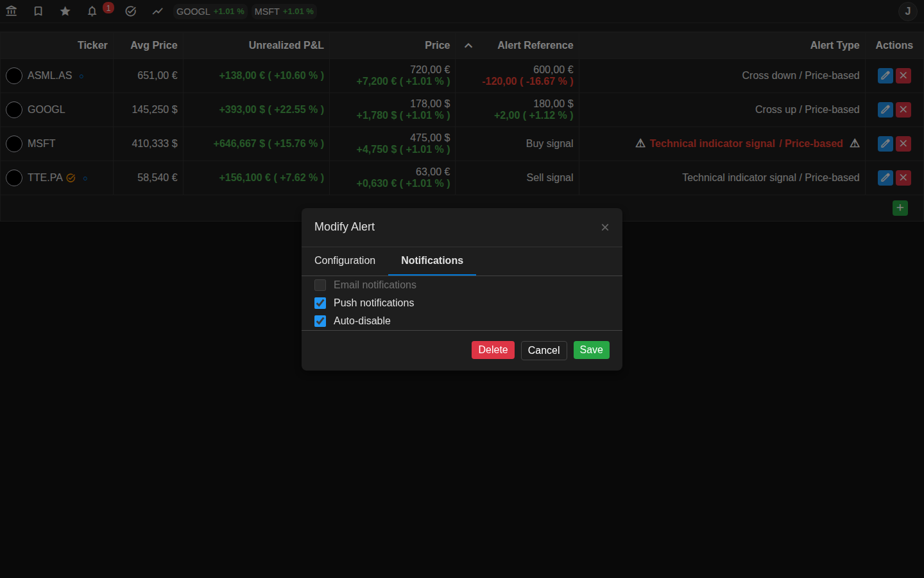Toggle Email notifications checkbox
Viewport: 924px width, 578px height.
coord(320,285)
